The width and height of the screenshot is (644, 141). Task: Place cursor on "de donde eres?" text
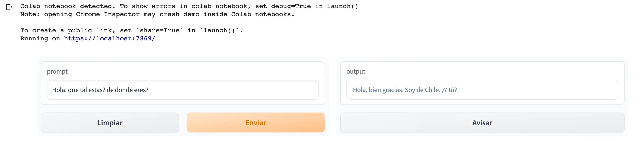click(x=127, y=90)
